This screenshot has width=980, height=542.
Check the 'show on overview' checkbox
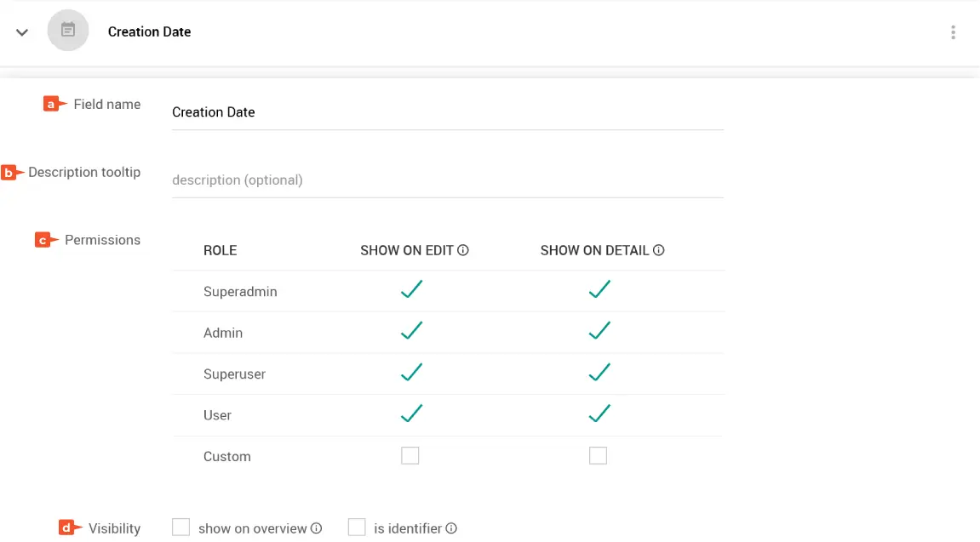pyautogui.click(x=181, y=528)
